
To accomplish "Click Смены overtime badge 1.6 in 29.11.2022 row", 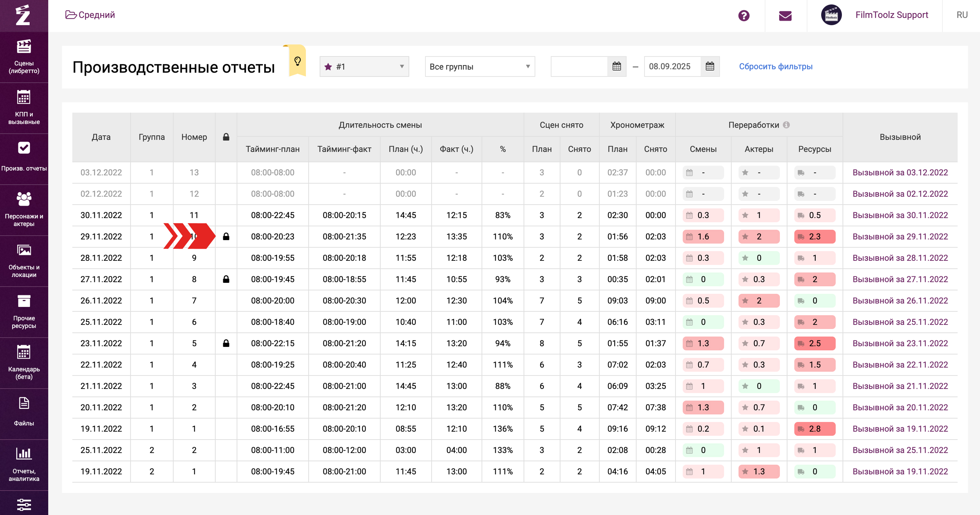I will pyautogui.click(x=703, y=237).
